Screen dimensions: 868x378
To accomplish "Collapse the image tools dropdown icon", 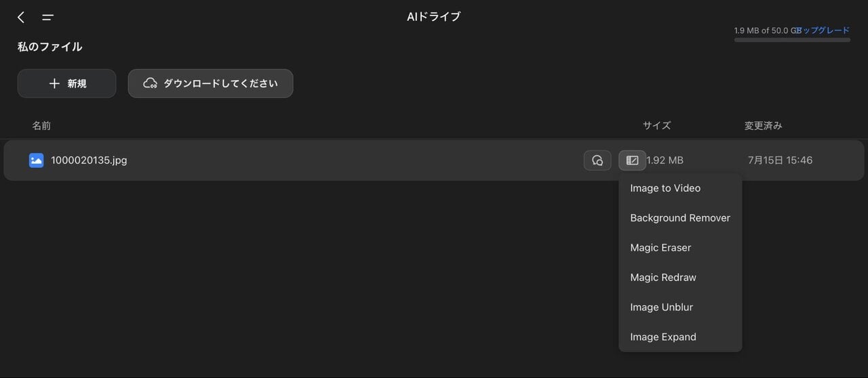I will (632, 161).
